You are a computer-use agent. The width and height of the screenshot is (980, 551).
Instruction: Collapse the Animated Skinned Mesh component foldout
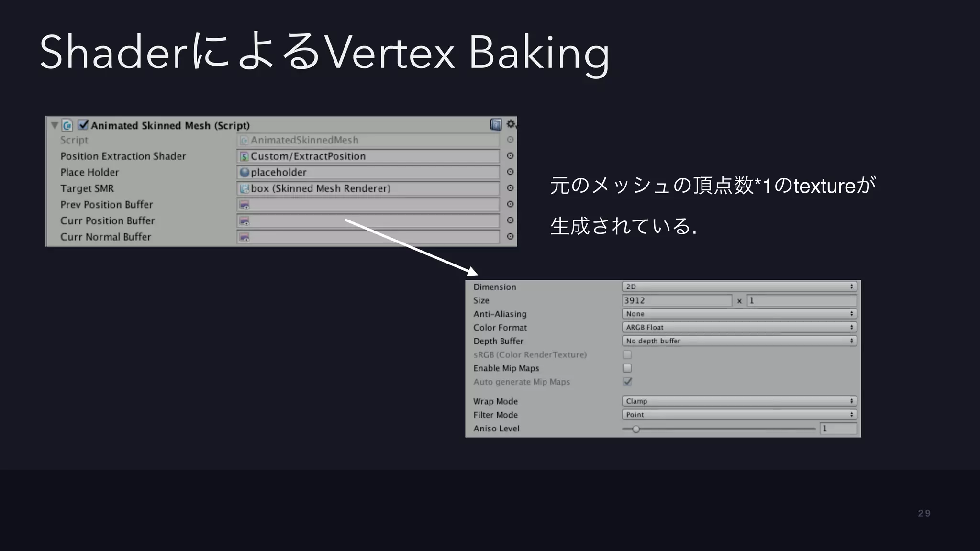click(x=55, y=125)
